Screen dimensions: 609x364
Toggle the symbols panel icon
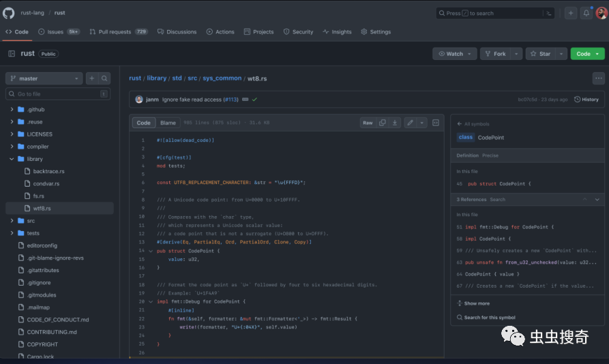(435, 123)
